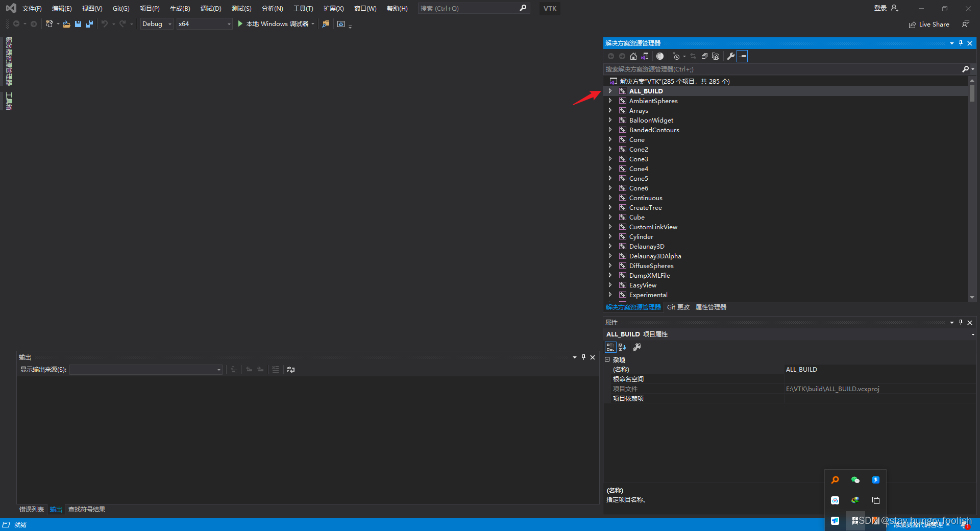The image size is (980, 531).
Task: Open Properties via the wrench icon in Solution Explorer
Action: click(731, 56)
